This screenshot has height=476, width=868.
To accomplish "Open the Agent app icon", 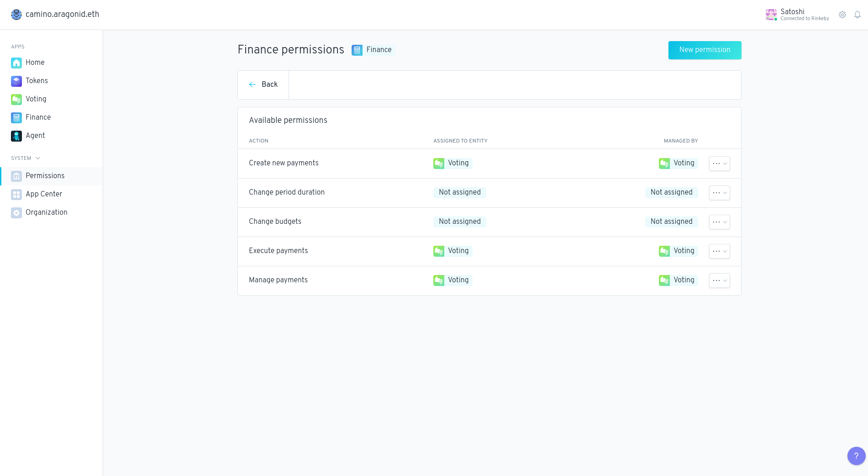I will point(16,136).
